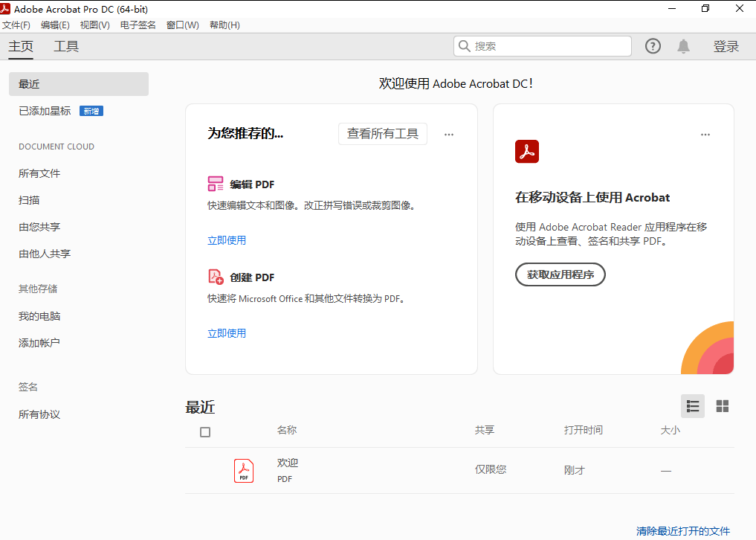
Task: Click 清除最近打开的文件 link
Action: [683, 531]
